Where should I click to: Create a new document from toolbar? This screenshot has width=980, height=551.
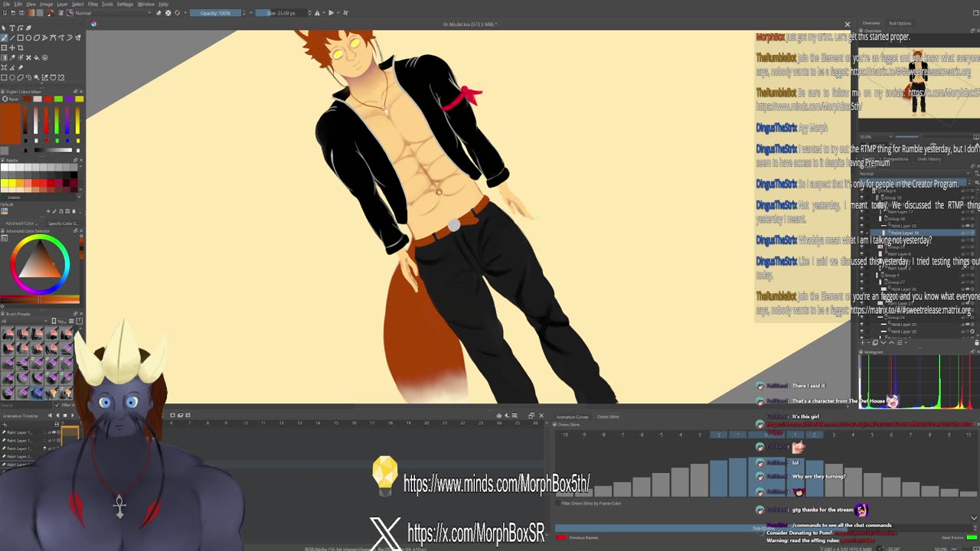5,13
